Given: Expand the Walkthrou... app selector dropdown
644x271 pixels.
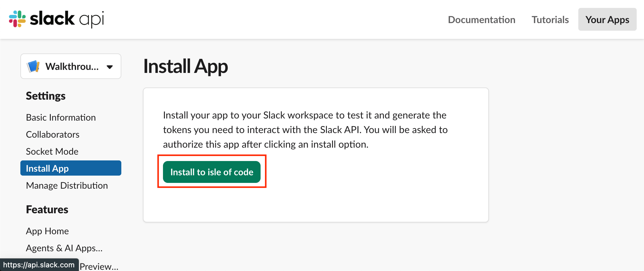Looking at the screenshot, I should (71, 66).
